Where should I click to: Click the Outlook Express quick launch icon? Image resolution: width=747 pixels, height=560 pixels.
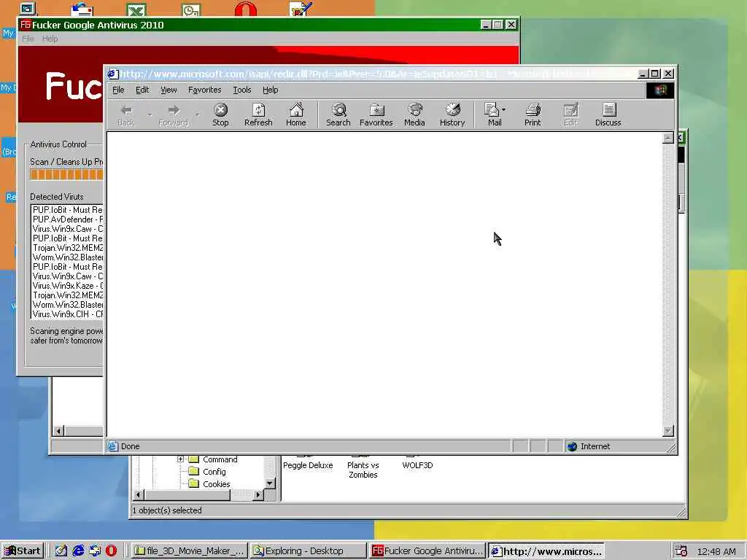tap(95, 551)
